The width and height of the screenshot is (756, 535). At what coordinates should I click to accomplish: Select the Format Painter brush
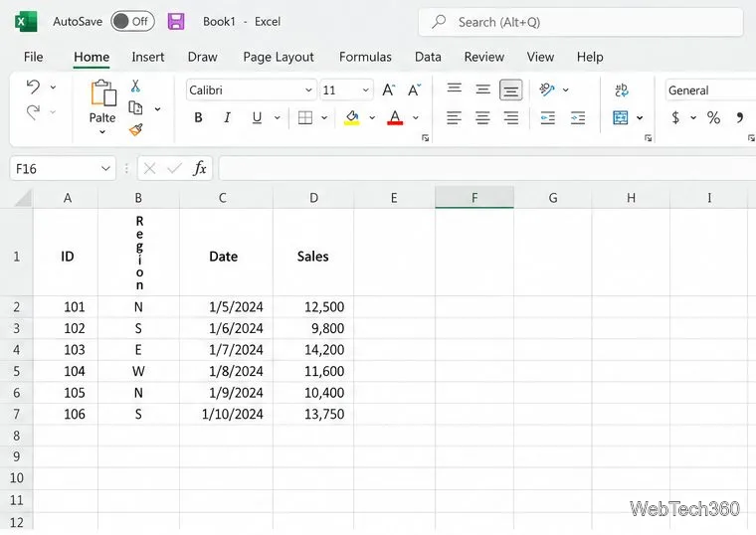[136, 129]
